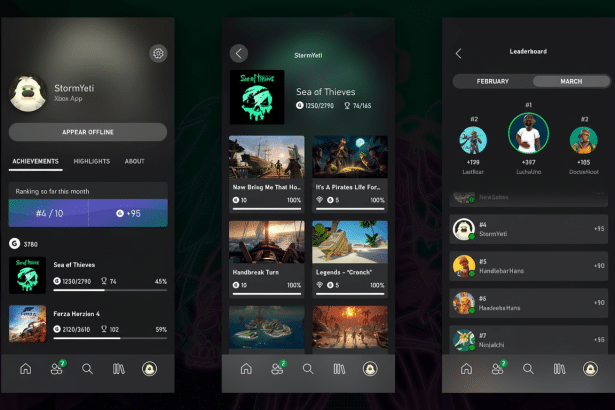Screen dimensions: 615x410
Task: Select the HIGHLIGHTS tab
Action: coord(92,161)
